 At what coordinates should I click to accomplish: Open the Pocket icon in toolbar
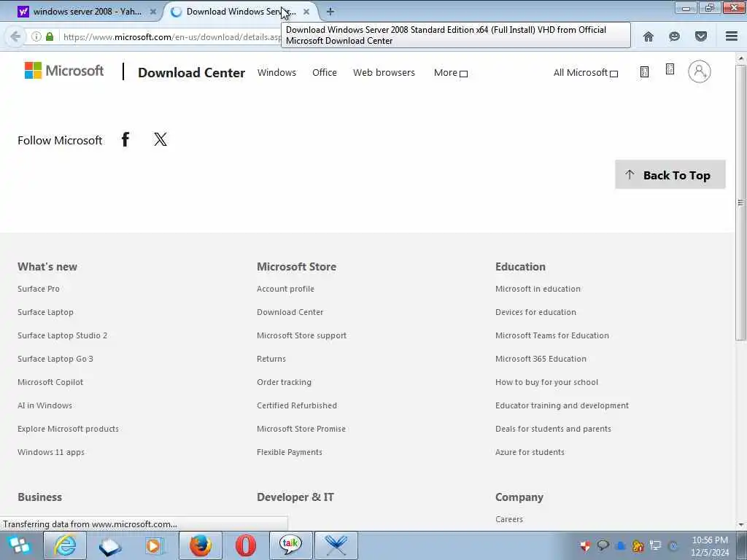point(701,36)
